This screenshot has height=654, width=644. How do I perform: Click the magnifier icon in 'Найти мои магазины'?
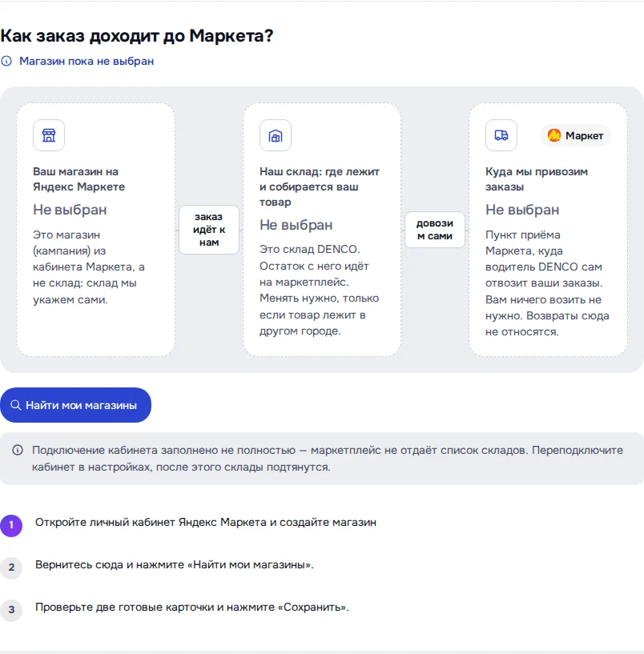15,405
